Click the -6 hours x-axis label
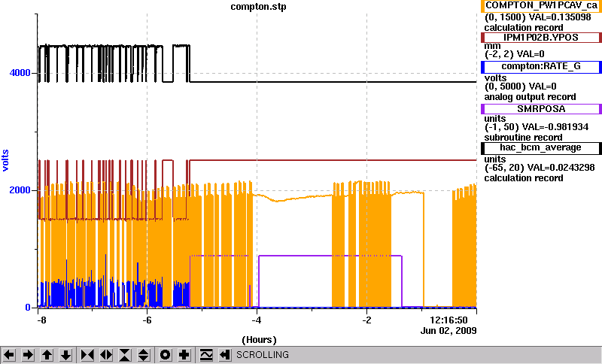 pos(147,320)
